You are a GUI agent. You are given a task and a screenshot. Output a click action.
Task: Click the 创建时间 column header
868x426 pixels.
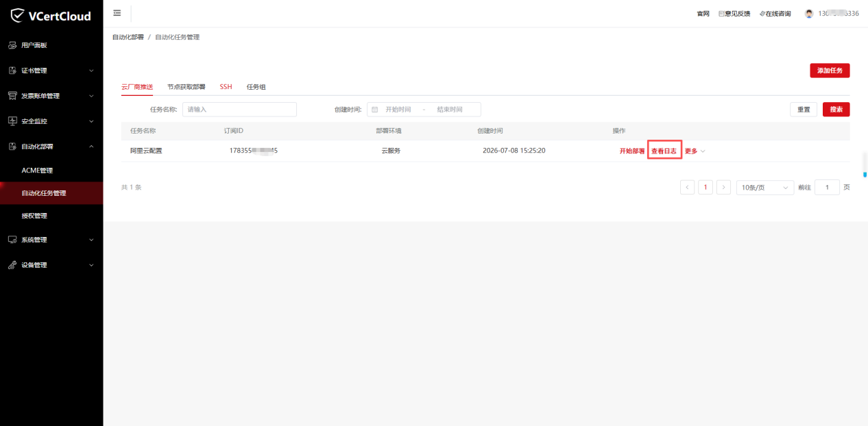[490, 131]
